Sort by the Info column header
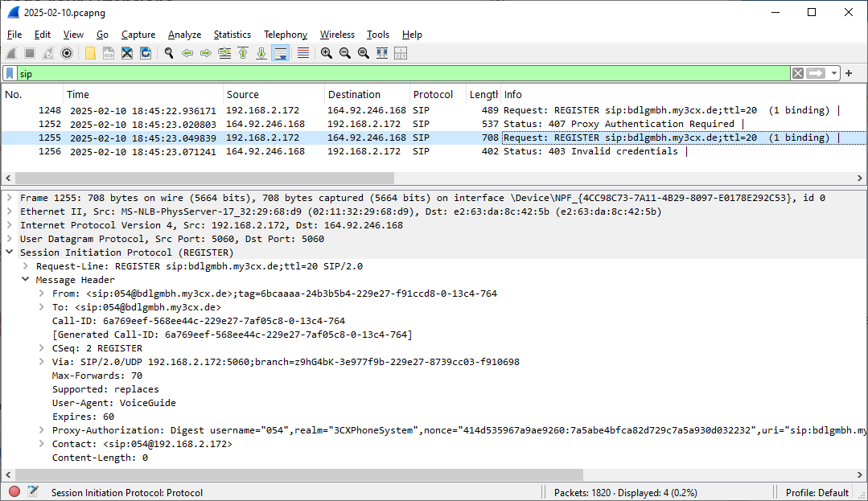Screen dimensions: 868x501 (x=683, y=95)
